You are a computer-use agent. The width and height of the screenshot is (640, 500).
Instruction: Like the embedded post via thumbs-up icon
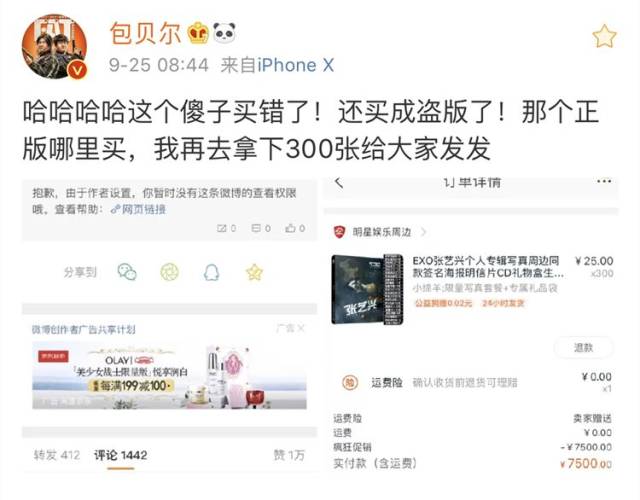(295, 228)
